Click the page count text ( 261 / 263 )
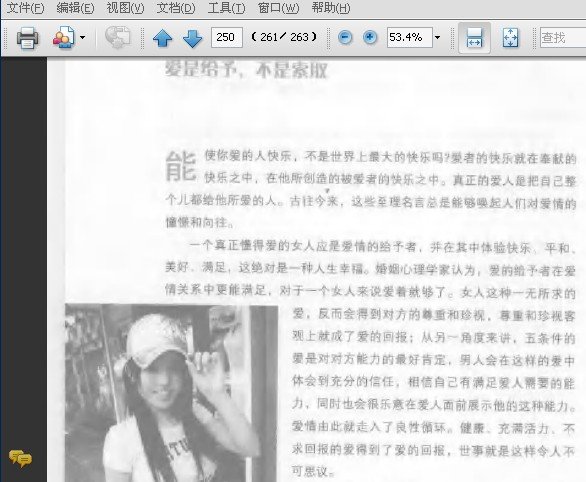This screenshot has width=586, height=482. pos(284,37)
